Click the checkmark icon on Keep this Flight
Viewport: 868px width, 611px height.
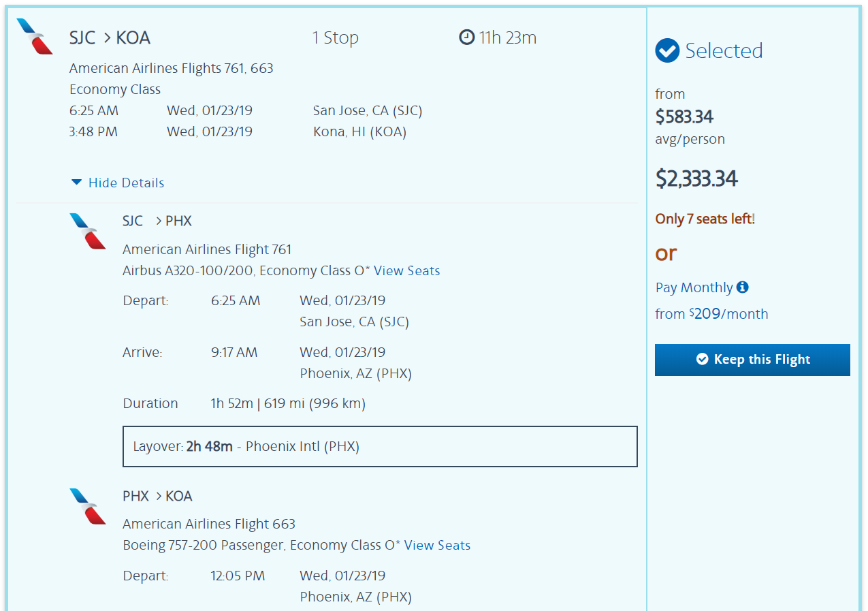point(703,359)
